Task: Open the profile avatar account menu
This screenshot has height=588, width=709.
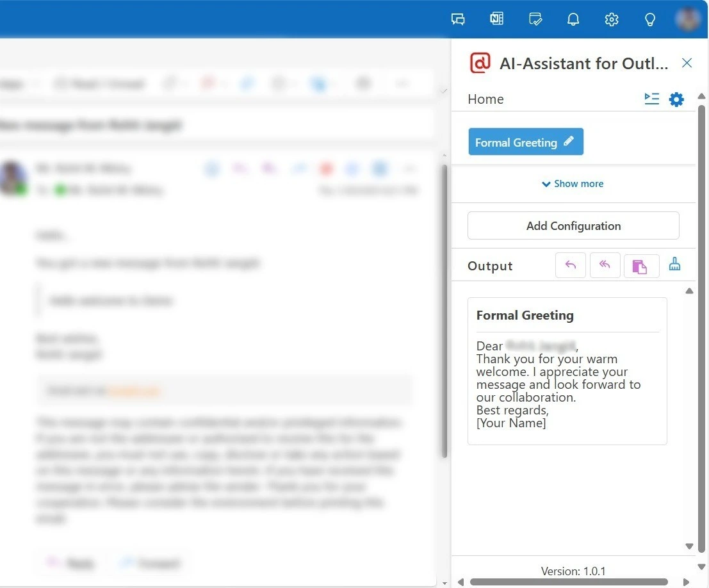Action: [x=689, y=19]
